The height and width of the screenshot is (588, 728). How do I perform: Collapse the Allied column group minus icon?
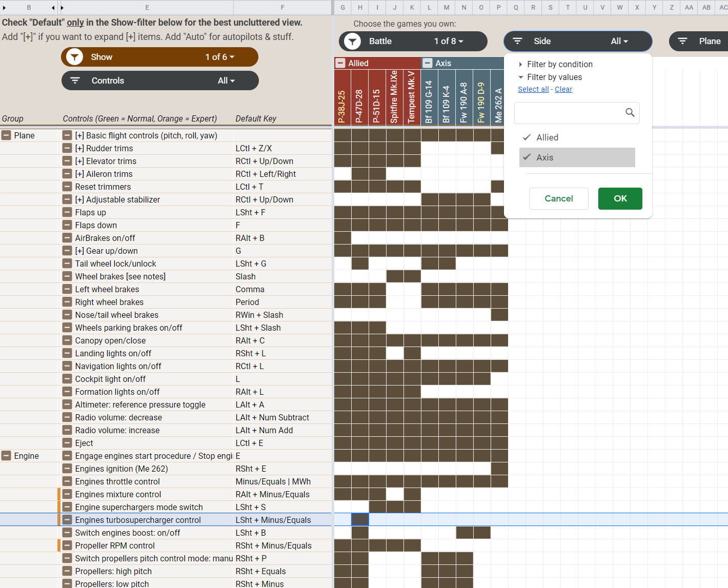340,63
